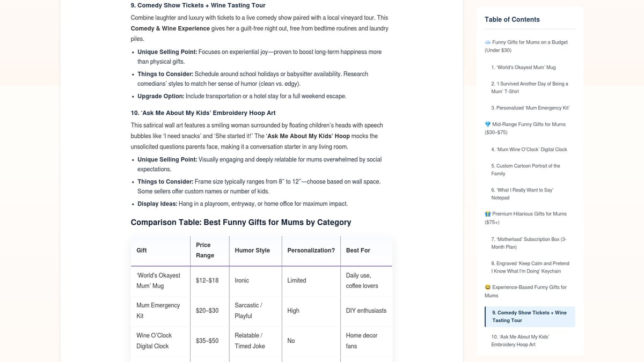
Task: Select Custom Cartoon Portrait of the Family
Action: pyautogui.click(x=526, y=169)
